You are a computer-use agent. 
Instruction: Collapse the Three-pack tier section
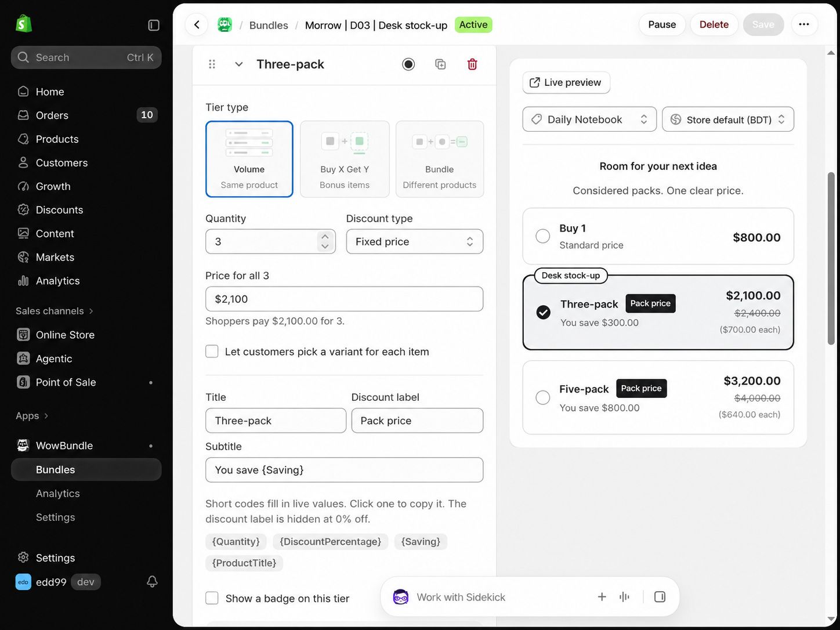point(239,64)
